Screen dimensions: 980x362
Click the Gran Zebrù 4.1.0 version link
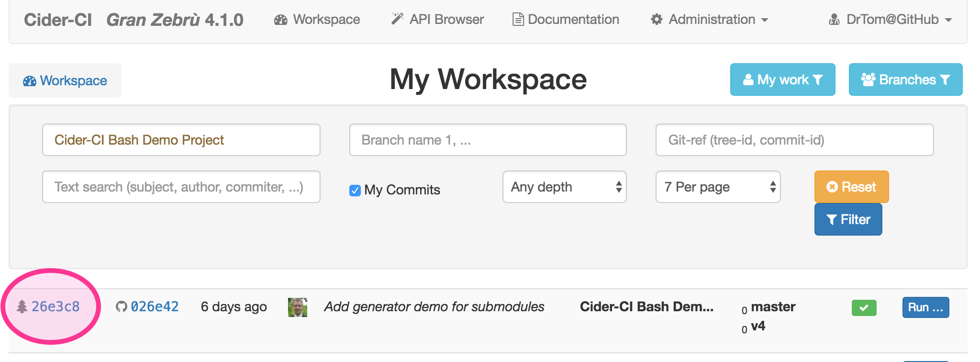click(x=175, y=20)
